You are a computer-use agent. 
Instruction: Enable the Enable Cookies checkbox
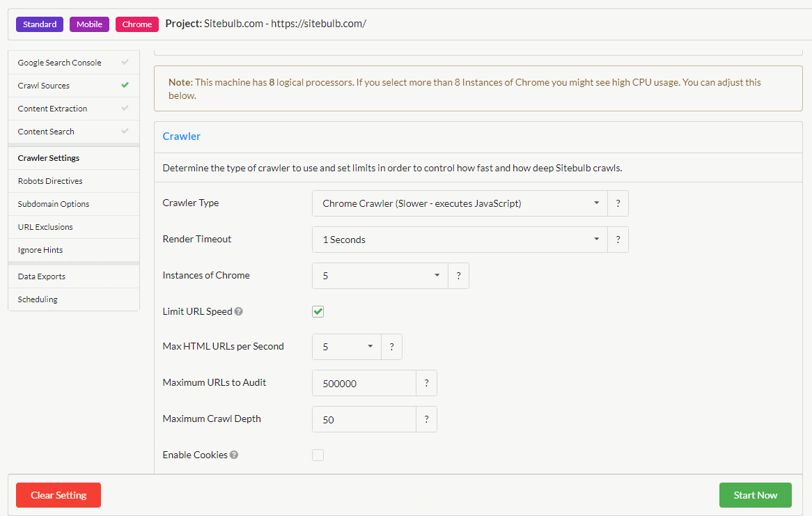tap(318, 455)
